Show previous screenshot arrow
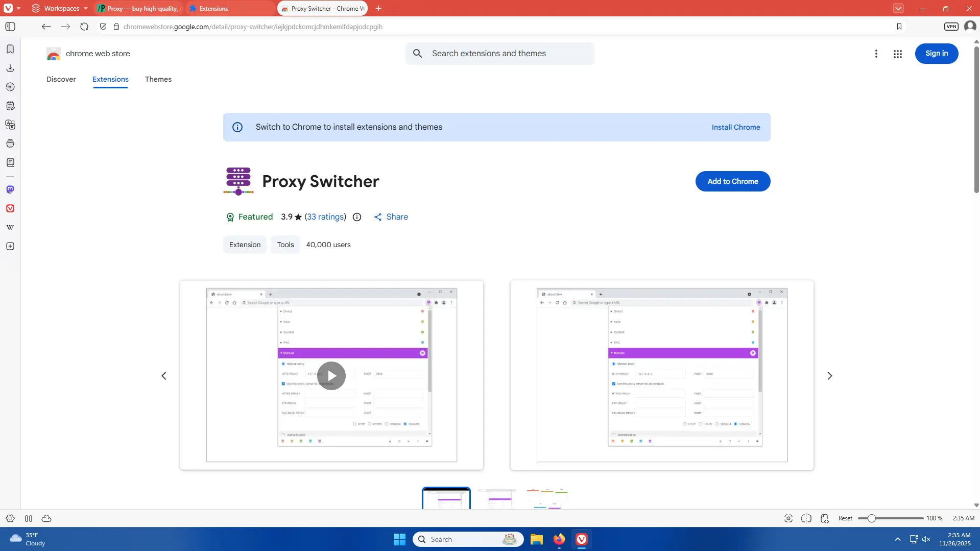 pos(164,376)
